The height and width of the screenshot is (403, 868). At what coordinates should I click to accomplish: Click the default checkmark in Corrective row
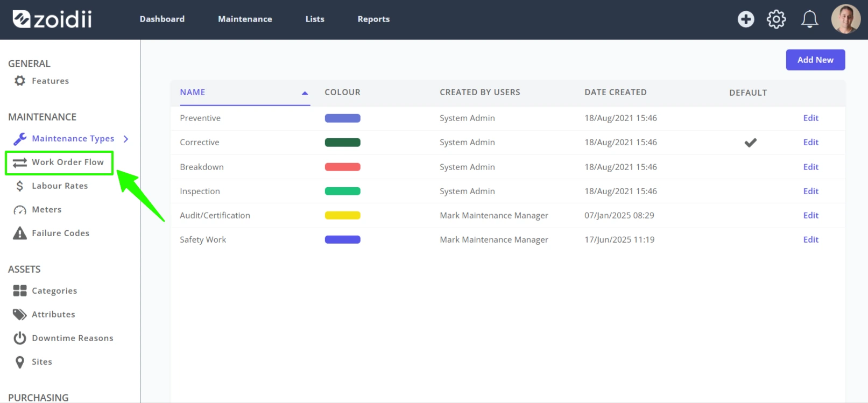tap(750, 143)
